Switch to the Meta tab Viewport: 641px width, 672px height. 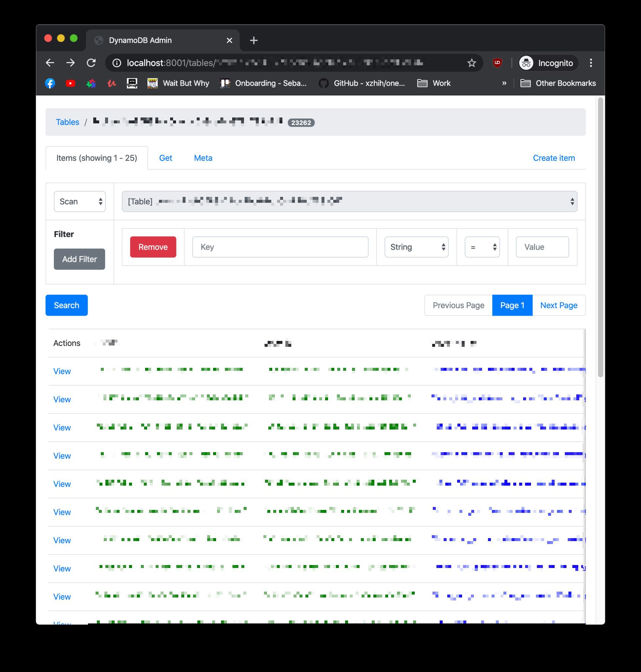pyautogui.click(x=203, y=158)
